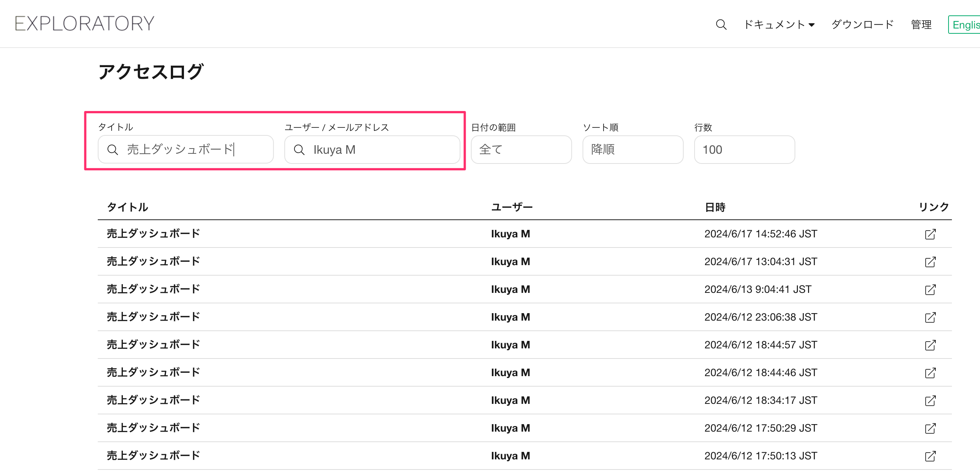The image size is (980, 474).
Task: Click the リンク column header
Action: 934,207
